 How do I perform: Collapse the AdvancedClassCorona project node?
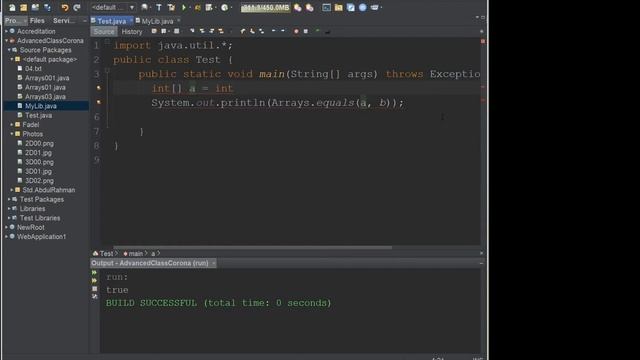coord(6,40)
